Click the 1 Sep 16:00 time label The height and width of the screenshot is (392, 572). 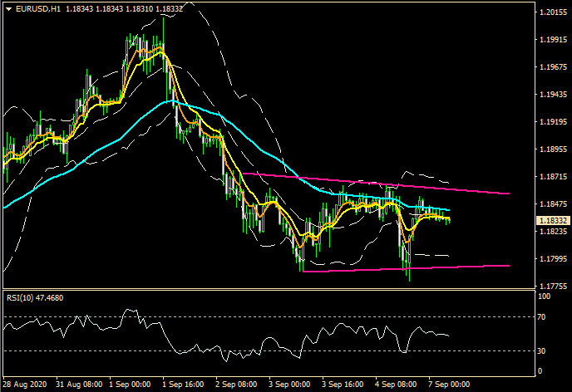pos(183,385)
